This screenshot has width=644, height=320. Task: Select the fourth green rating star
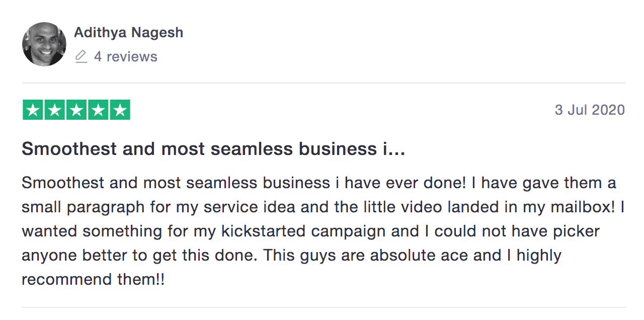click(x=98, y=110)
